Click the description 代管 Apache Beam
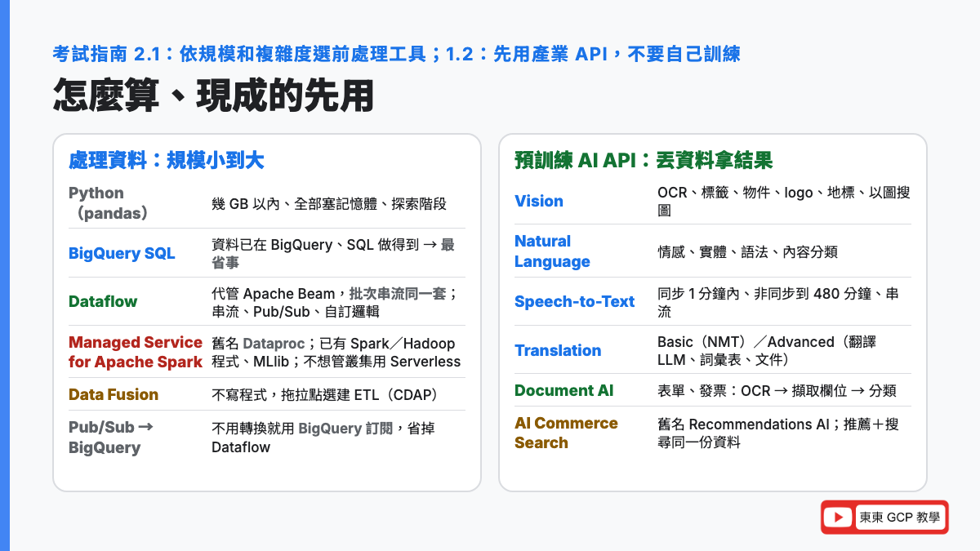 point(335,302)
